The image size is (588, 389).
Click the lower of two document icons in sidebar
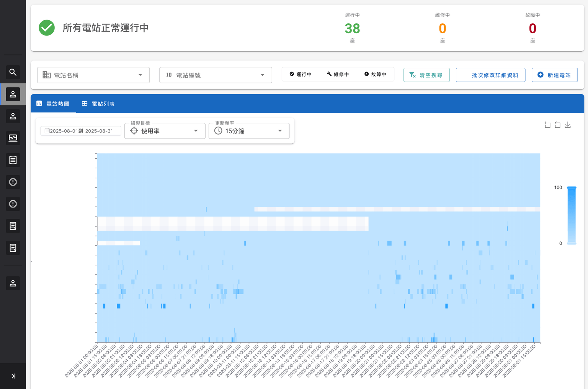(x=13, y=248)
